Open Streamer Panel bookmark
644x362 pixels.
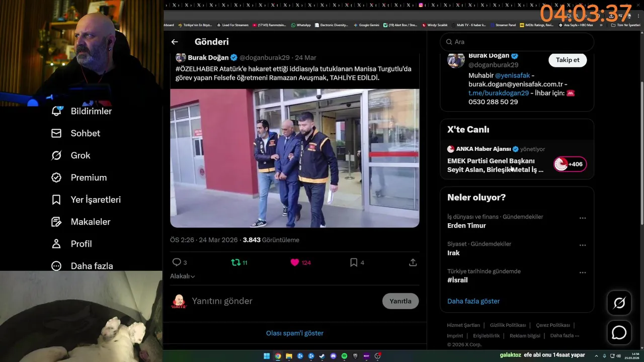click(503, 25)
